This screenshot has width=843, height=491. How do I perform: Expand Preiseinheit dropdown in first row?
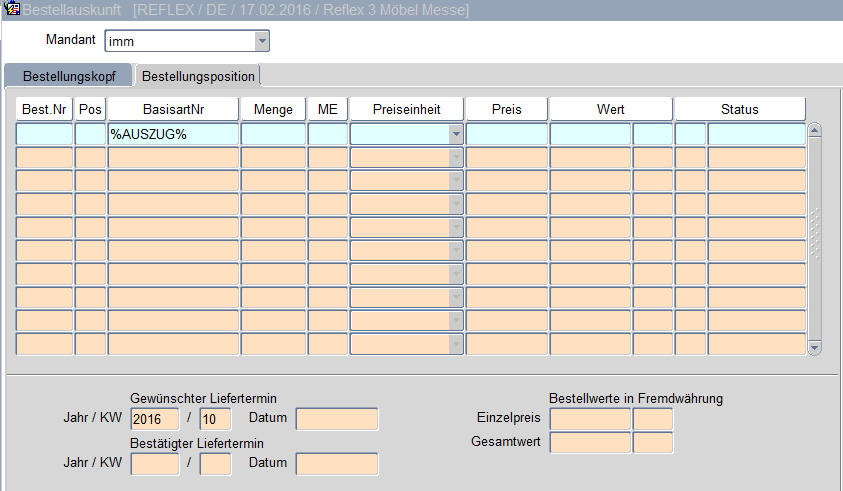456,134
